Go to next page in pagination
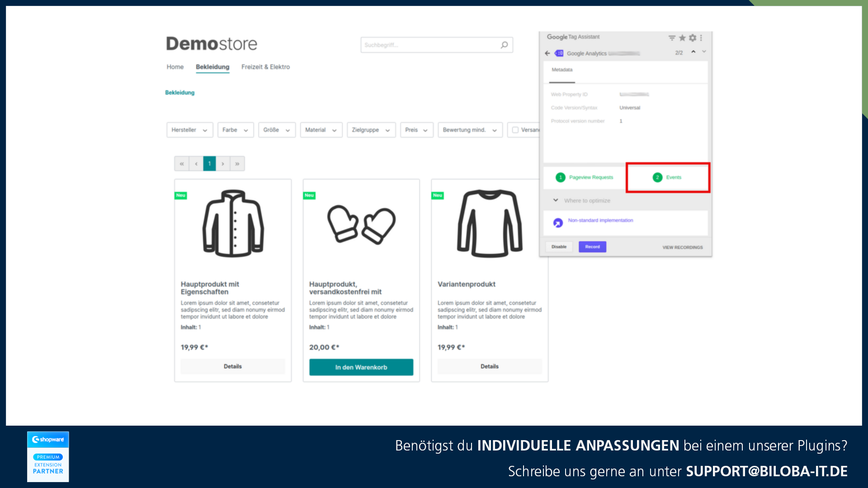Screen dimensions: 868x488 coord(223,164)
